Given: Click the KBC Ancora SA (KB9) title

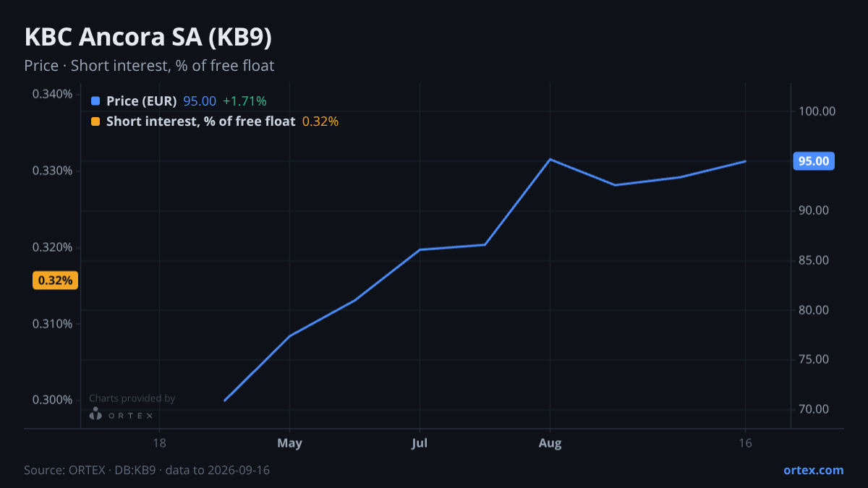Looking at the screenshot, I should [148, 38].
